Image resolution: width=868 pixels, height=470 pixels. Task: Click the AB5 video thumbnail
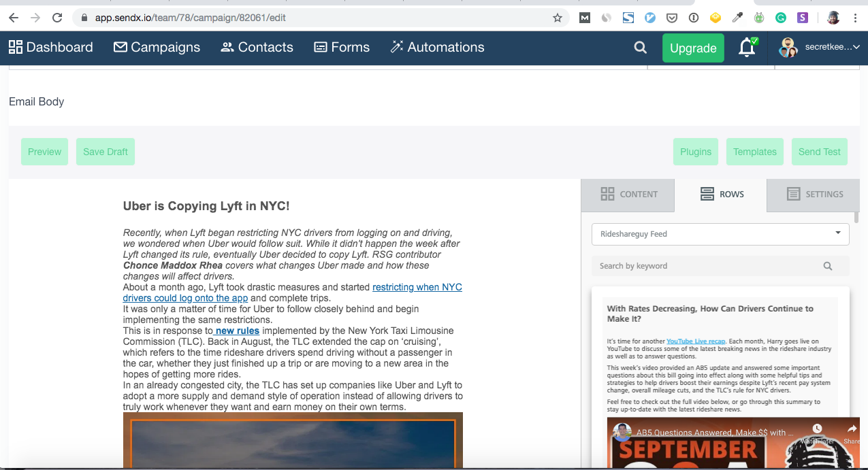(x=733, y=443)
